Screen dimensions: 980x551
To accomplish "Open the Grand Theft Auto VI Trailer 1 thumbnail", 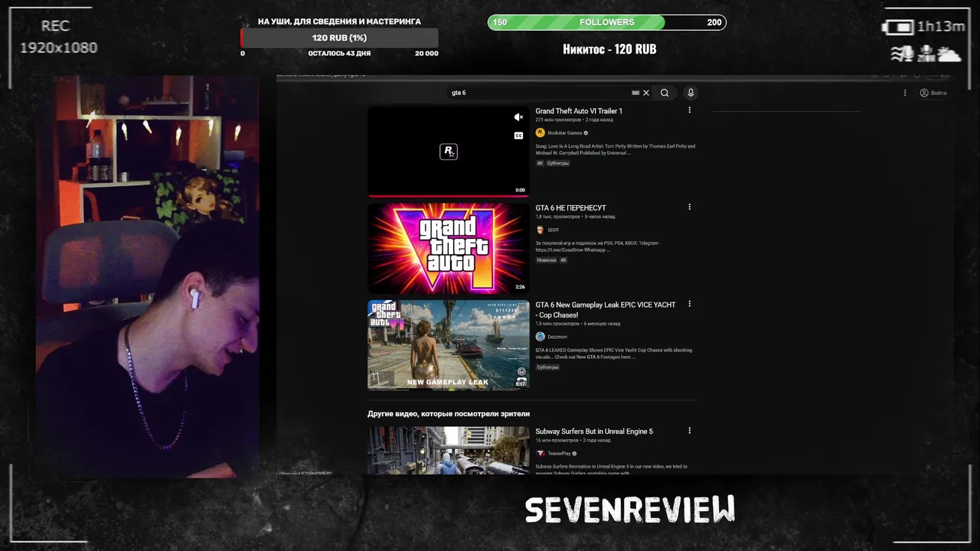I will click(449, 151).
